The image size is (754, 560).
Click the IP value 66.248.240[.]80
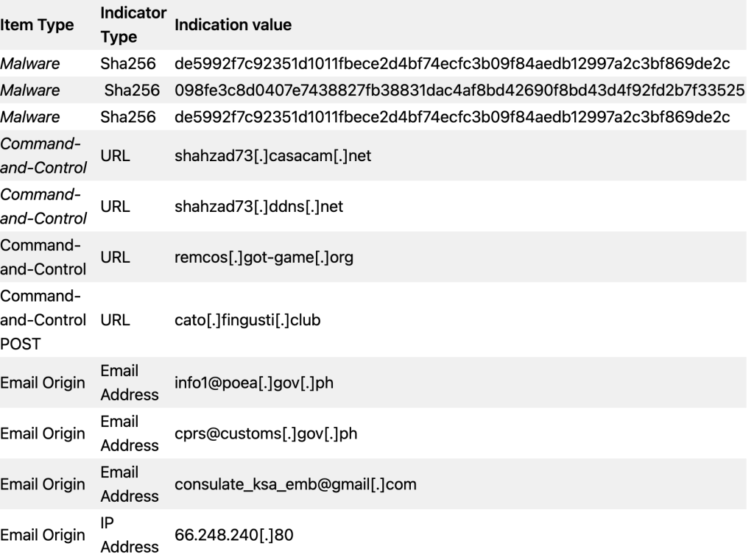pos(233,535)
